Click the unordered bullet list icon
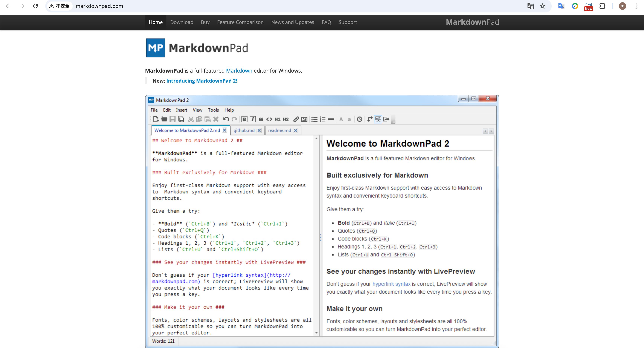 [314, 119]
